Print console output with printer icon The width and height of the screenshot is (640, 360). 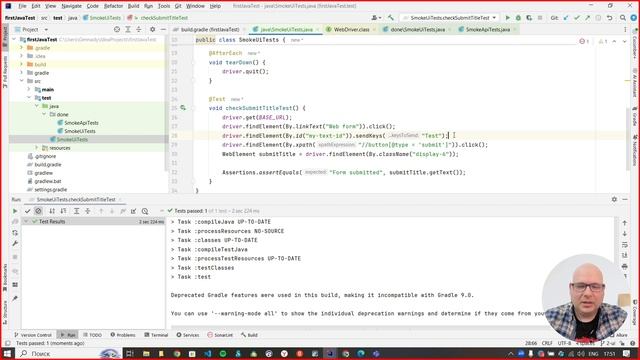[x=624, y=266]
